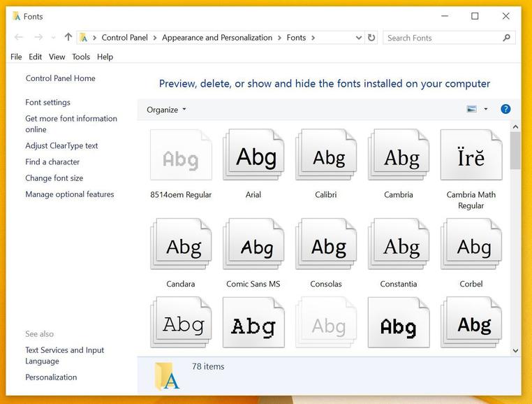The height and width of the screenshot is (404, 532).
Task: Select the Cambria Math Regular font icon
Action: point(471,155)
